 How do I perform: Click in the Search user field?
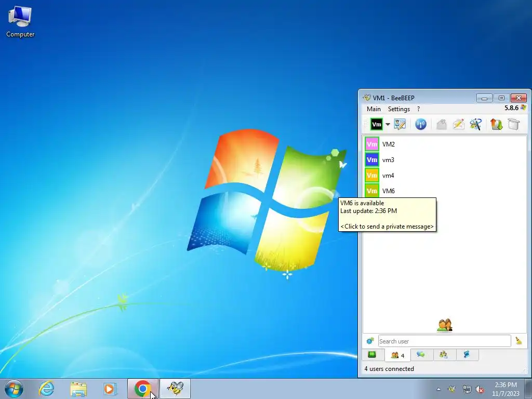(x=445, y=341)
